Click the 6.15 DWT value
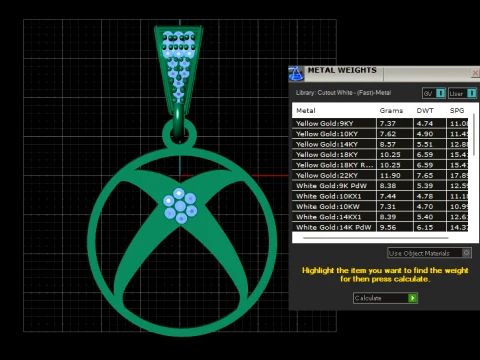480x360 pixels. click(425, 227)
